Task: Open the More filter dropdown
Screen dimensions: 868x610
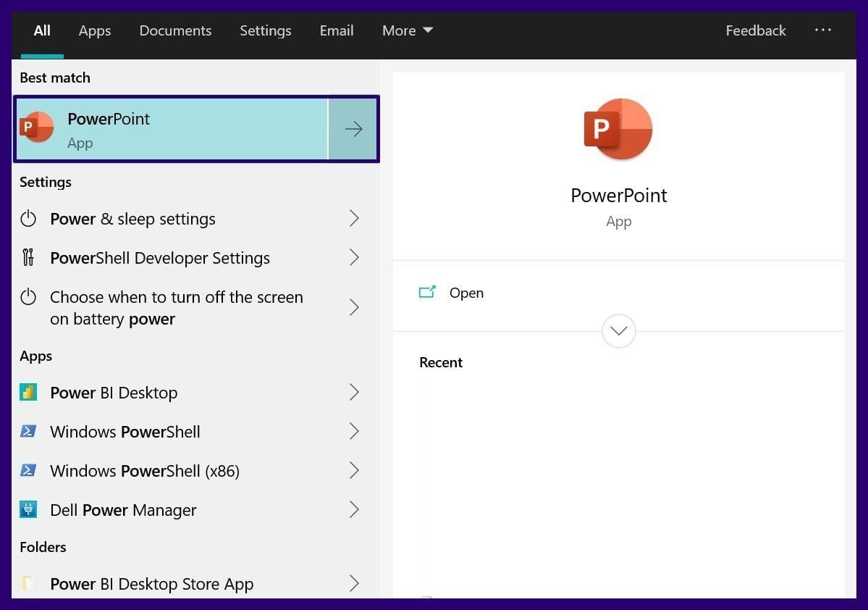Action: click(408, 30)
